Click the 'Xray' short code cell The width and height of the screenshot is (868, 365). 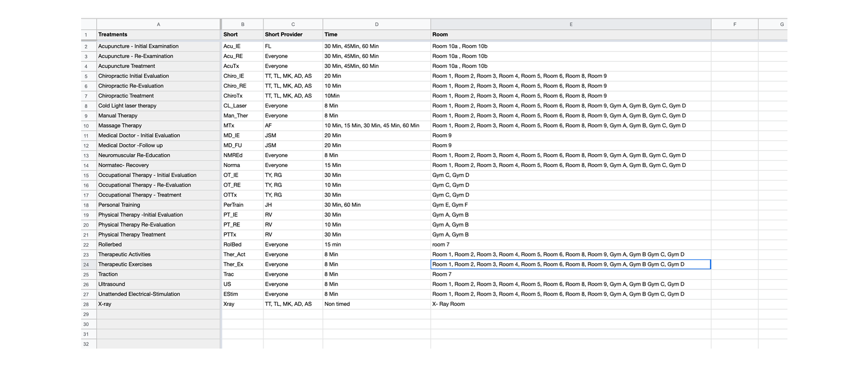[x=243, y=304]
